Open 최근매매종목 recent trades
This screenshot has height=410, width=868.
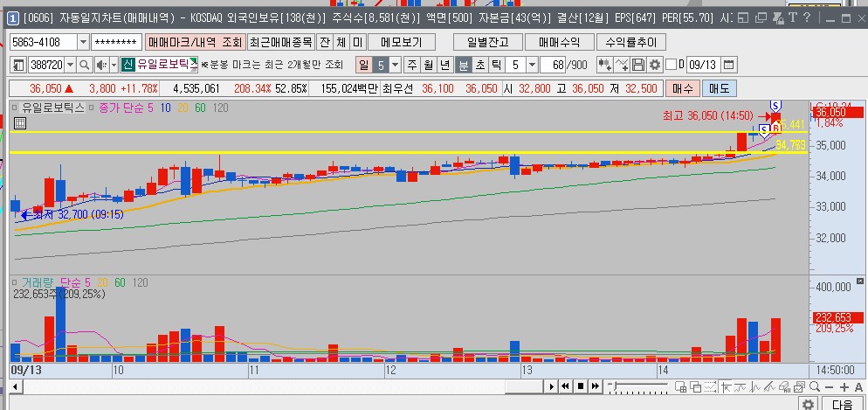281,42
